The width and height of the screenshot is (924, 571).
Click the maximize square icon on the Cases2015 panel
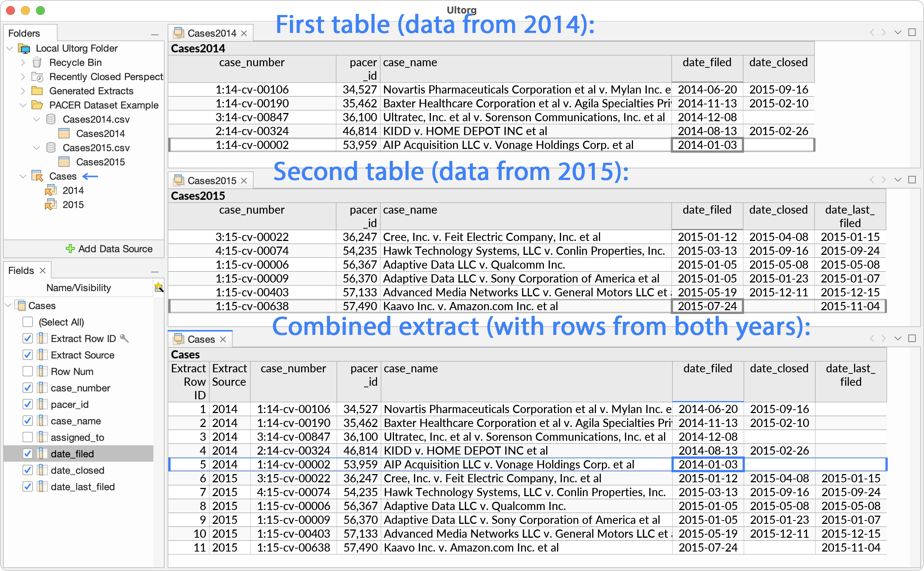coord(912,180)
